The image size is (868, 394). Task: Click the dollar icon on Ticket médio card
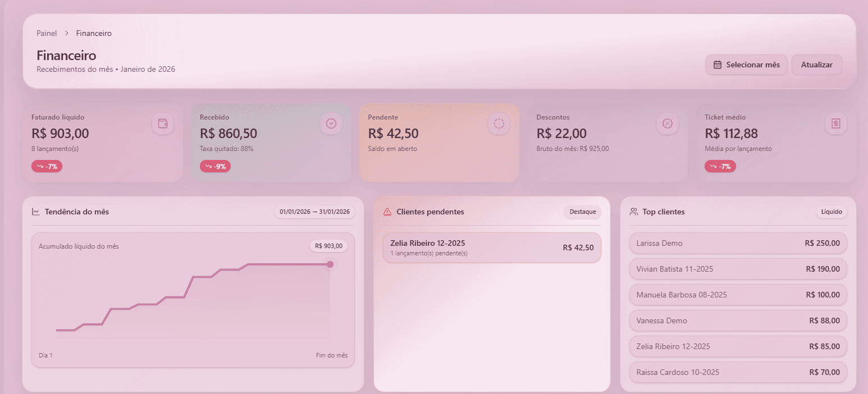[x=836, y=123]
